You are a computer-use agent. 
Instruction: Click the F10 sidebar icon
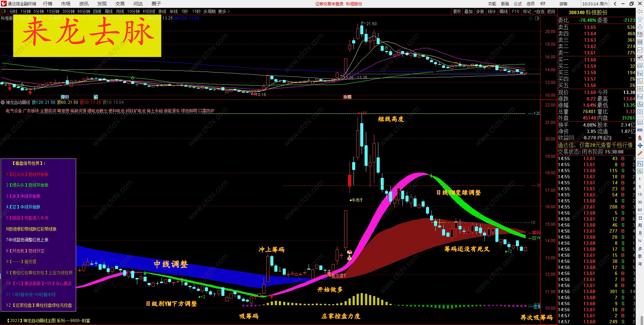click(x=640, y=73)
